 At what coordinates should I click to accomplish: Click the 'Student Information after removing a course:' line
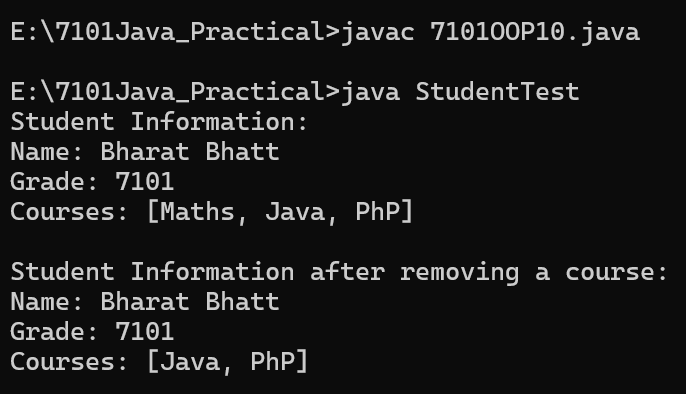(x=339, y=272)
